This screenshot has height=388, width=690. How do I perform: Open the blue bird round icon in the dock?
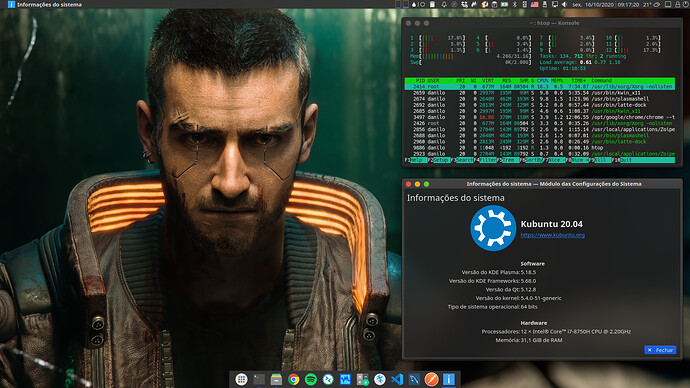click(380, 379)
